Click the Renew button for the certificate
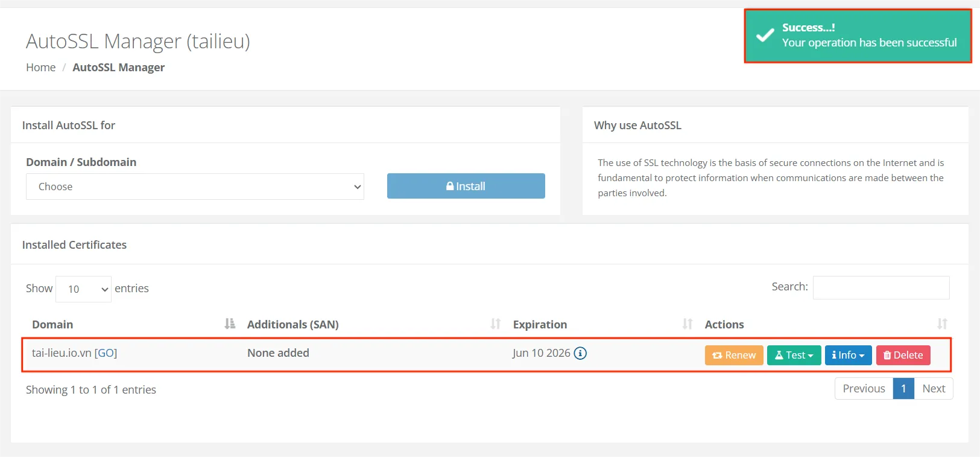This screenshot has width=980, height=457. [x=733, y=355]
